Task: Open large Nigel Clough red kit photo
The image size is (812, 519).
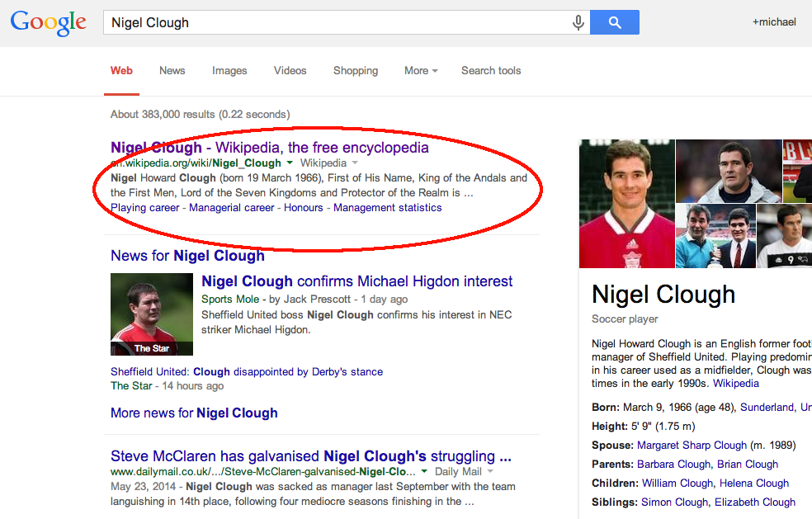Action: pyautogui.click(x=626, y=203)
